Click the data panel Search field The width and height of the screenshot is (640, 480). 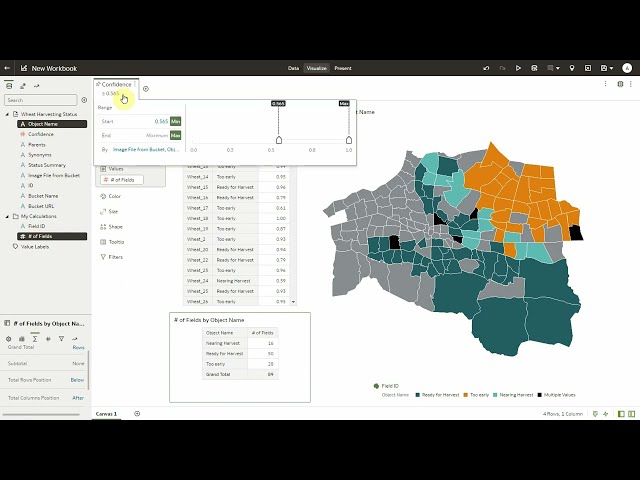coord(40,100)
